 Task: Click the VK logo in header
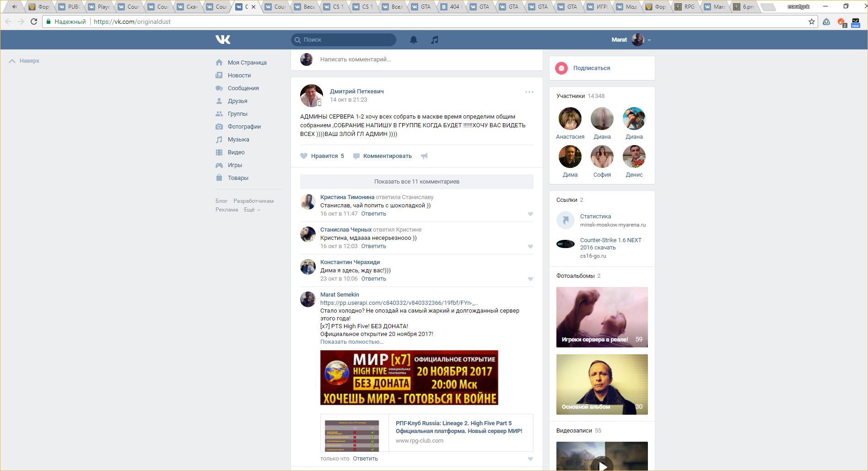pos(223,40)
